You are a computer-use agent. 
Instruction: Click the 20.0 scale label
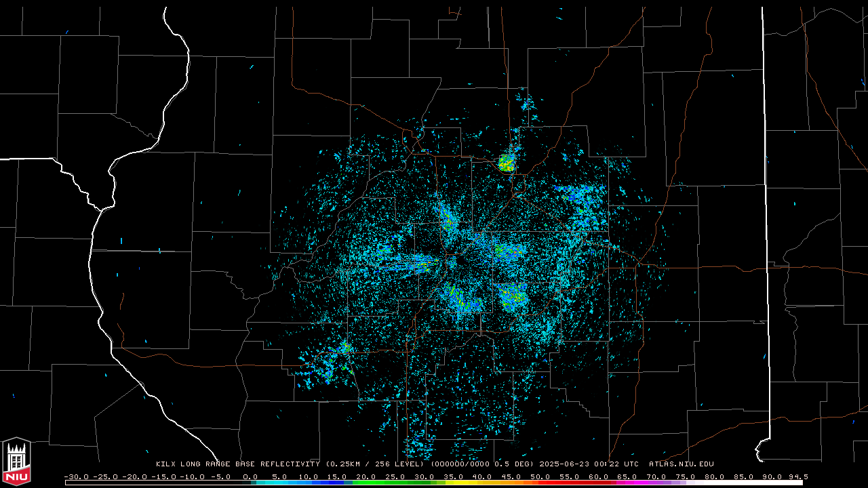click(366, 476)
